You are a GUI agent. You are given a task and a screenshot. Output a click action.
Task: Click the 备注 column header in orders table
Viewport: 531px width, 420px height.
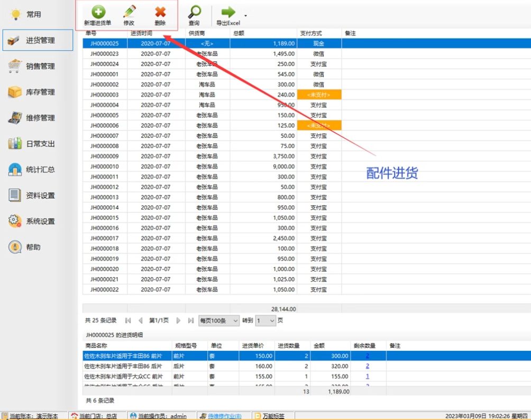(x=350, y=33)
